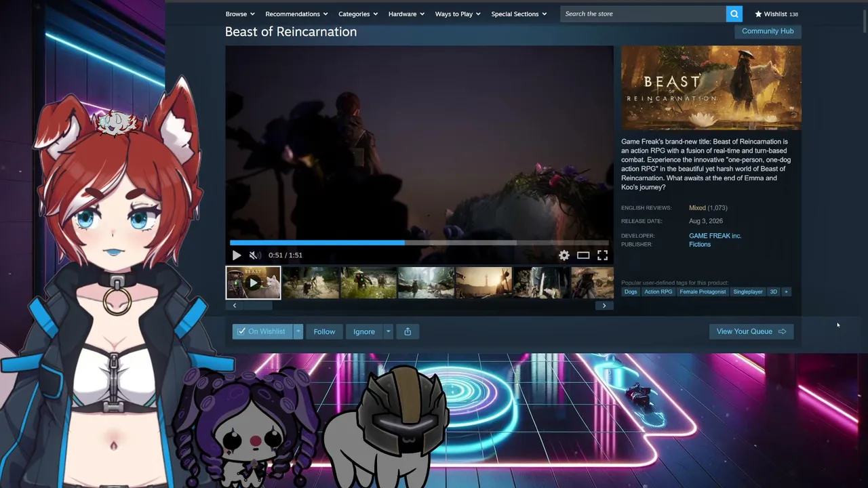Open the Recommendations menu
The height and width of the screenshot is (488, 868).
click(296, 14)
